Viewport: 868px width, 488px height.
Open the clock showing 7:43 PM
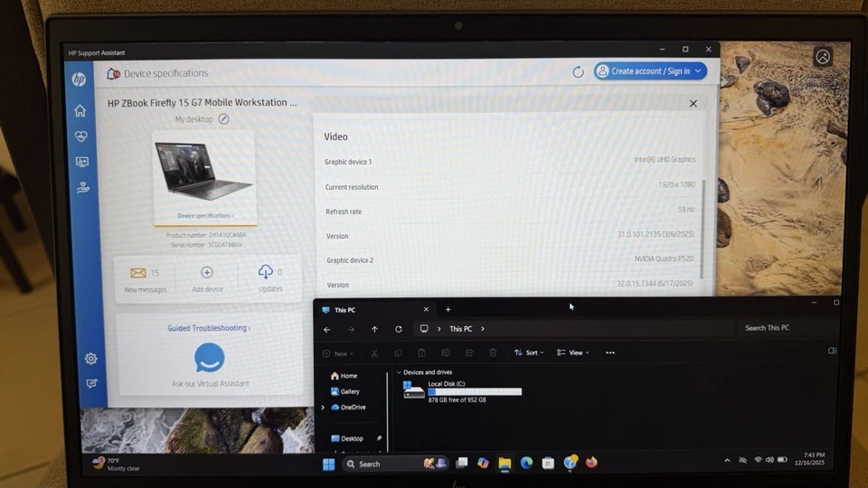tap(810, 459)
